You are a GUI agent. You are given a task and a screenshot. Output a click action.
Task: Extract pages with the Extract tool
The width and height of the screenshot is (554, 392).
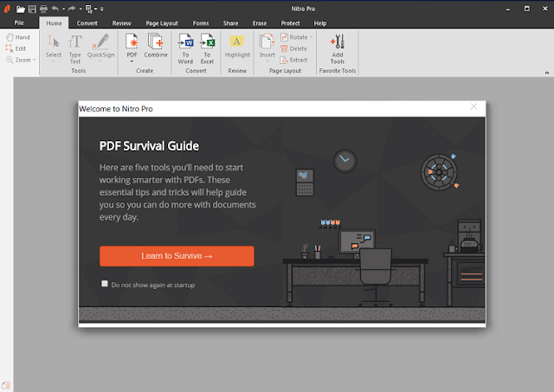coord(294,60)
